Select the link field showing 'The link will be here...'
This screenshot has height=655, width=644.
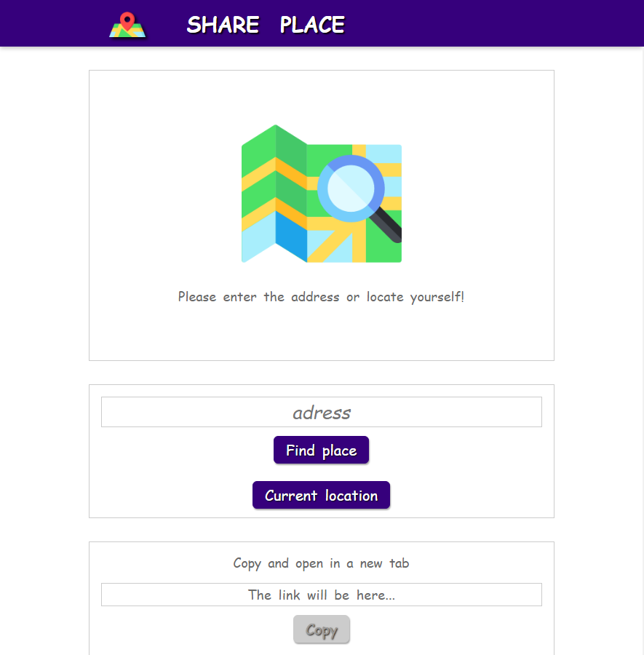(321, 595)
